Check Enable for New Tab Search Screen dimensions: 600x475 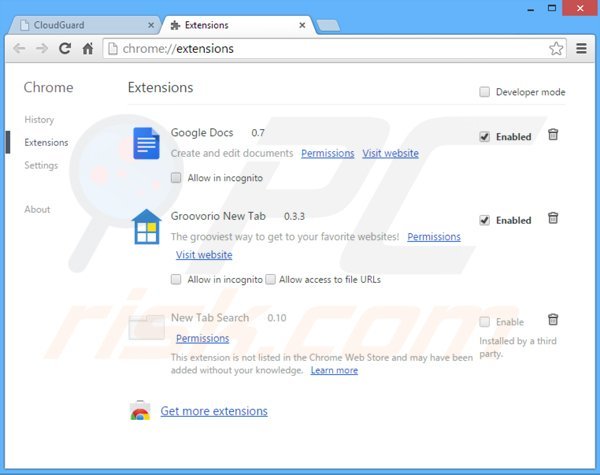[484, 322]
